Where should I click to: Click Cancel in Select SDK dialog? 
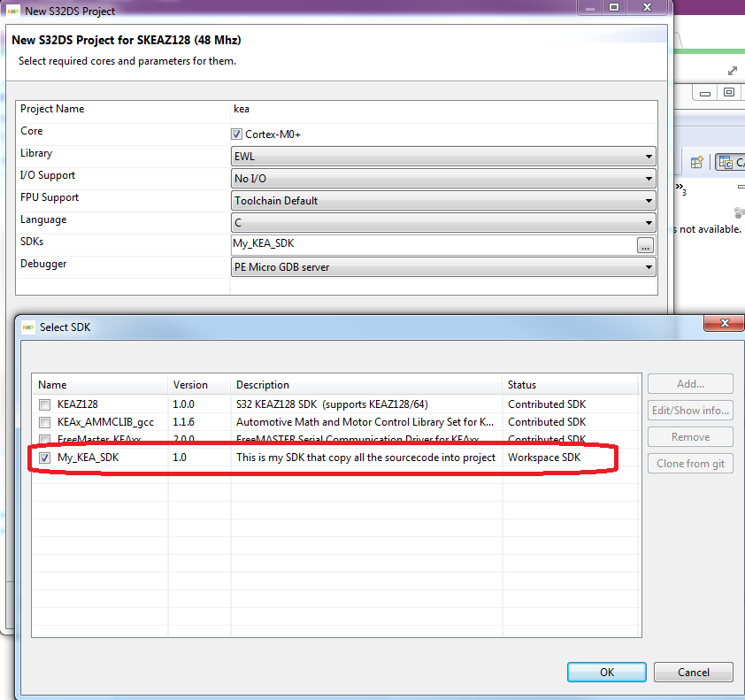pos(693,672)
